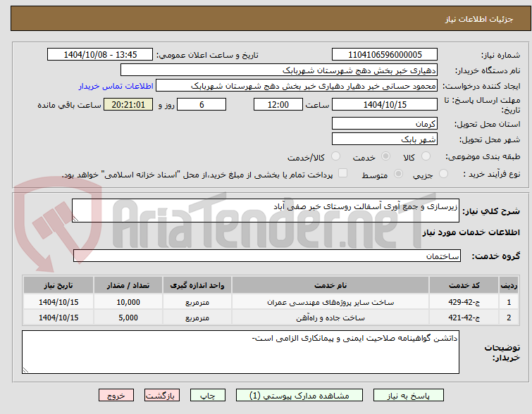Click the اطلاعات خدمات مورد نیاز heading

(x=471, y=232)
